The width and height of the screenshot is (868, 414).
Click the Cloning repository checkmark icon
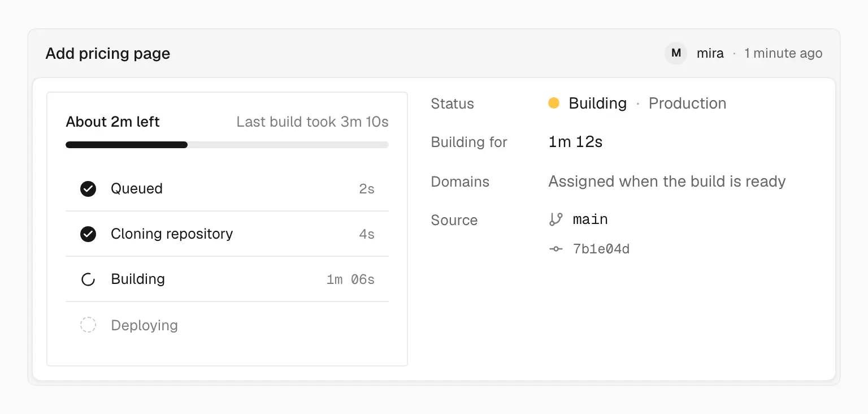[x=88, y=234]
